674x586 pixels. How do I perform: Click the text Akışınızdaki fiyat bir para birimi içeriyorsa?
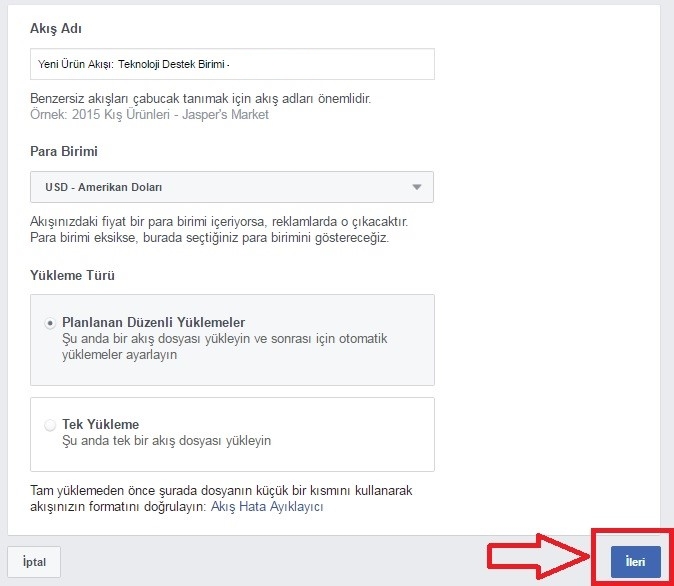point(149,222)
